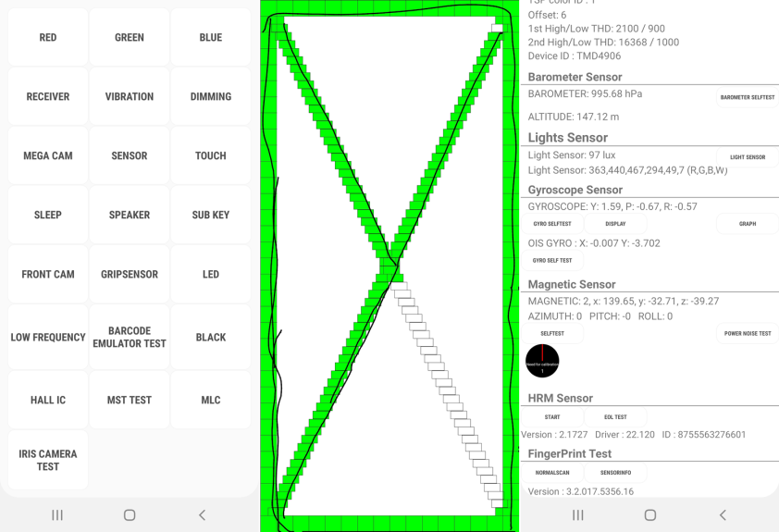Tap the Back arrow in left navigation bar
The width and height of the screenshot is (779, 532).
pos(202,515)
